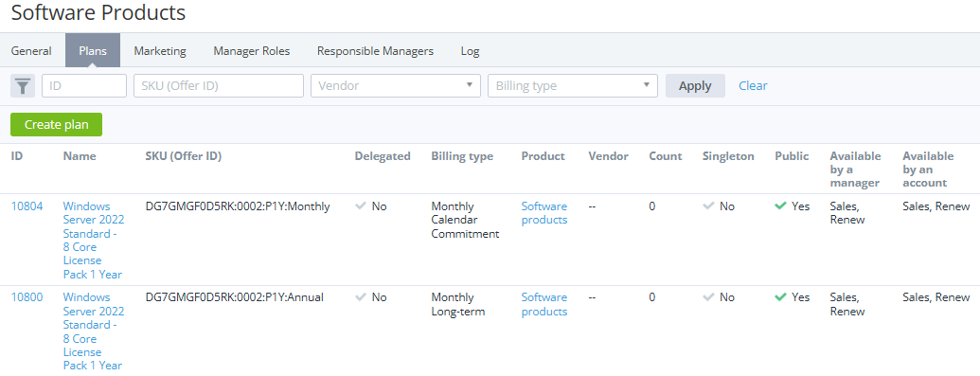The height and width of the screenshot is (376, 980).
Task: Go to Responsible Managers tab
Action: tap(375, 51)
